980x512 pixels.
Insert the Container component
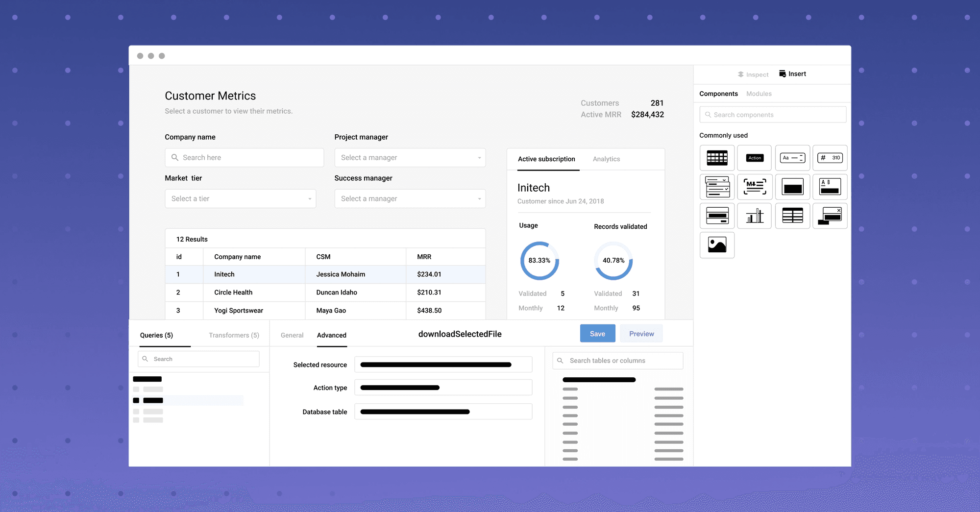(792, 187)
